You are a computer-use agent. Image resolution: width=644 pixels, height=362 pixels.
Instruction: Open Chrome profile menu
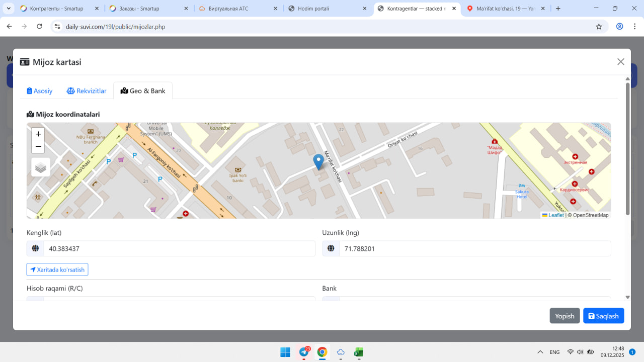[619, 27]
